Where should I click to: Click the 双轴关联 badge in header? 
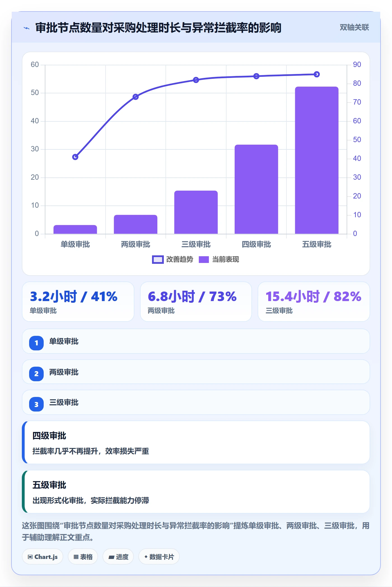(x=354, y=27)
